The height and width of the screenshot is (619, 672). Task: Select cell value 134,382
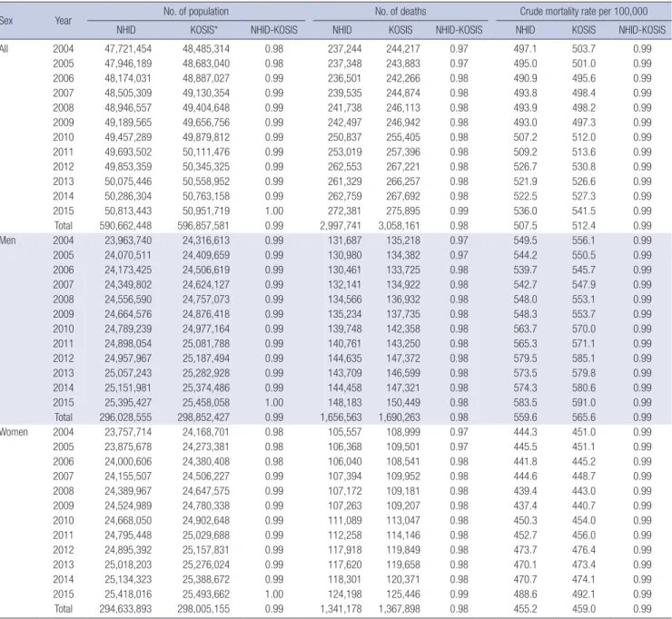(x=403, y=255)
